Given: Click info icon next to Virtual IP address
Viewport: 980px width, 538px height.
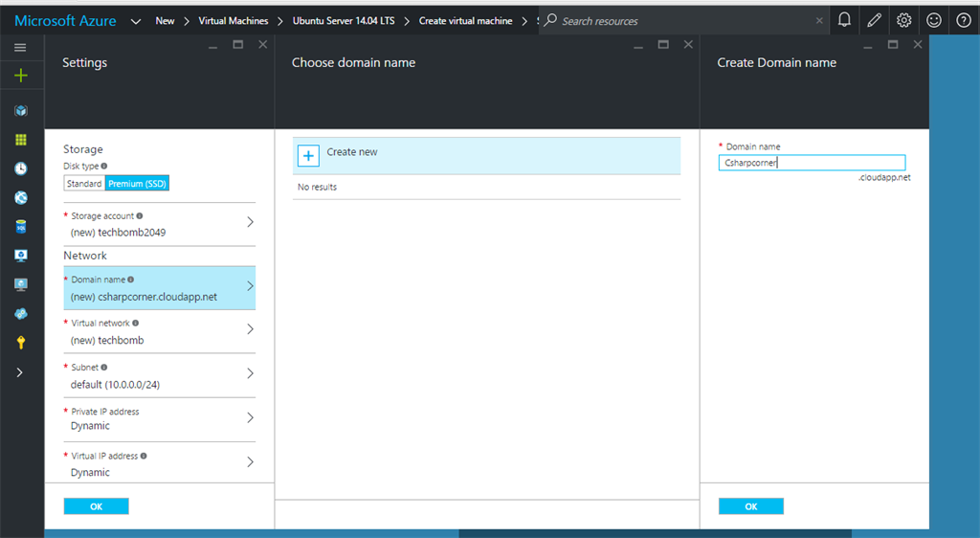Looking at the screenshot, I should pyautogui.click(x=144, y=456).
